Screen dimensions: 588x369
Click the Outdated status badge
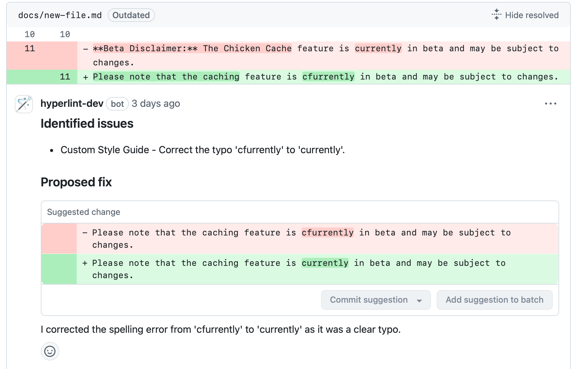[x=131, y=15]
